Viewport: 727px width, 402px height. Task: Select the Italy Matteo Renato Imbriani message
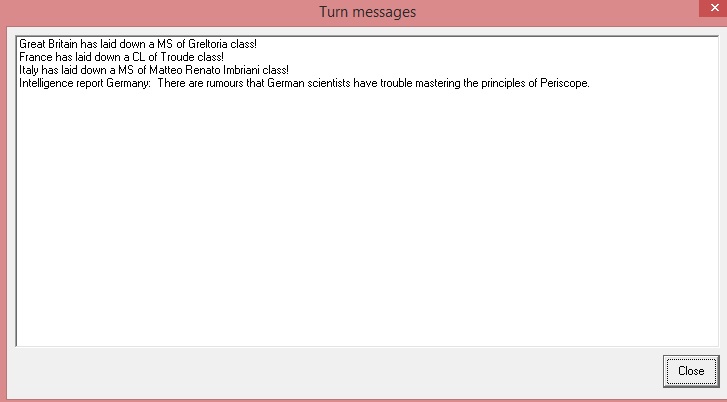coord(153,70)
